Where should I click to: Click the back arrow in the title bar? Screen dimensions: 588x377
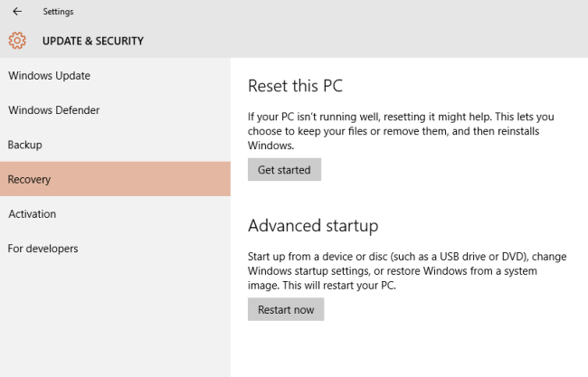pyautogui.click(x=17, y=12)
